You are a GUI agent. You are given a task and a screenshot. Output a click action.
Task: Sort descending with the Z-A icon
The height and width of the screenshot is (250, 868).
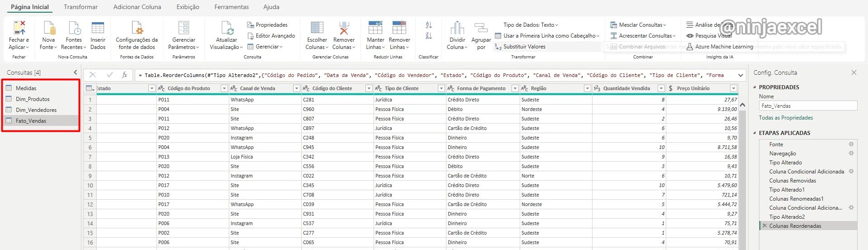[429, 36]
